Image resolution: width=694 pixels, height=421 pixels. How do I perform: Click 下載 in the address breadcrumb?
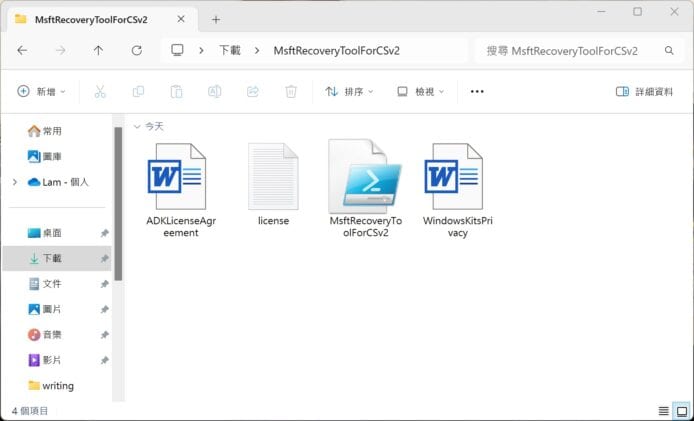(x=229, y=50)
